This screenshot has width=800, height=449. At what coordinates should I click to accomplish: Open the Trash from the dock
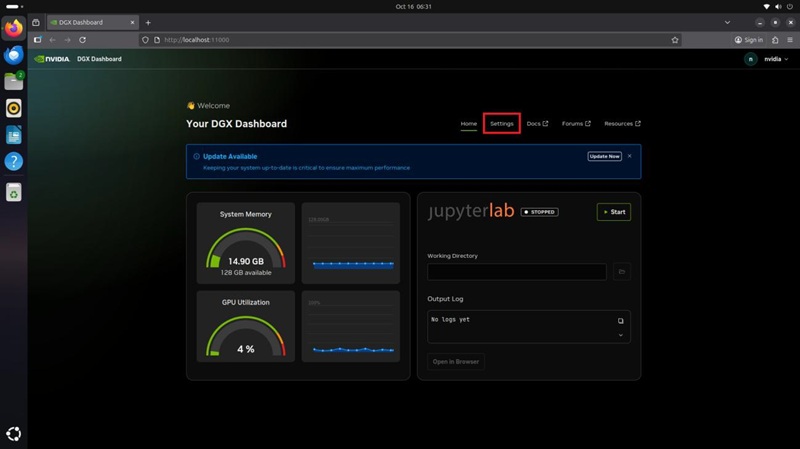14,192
